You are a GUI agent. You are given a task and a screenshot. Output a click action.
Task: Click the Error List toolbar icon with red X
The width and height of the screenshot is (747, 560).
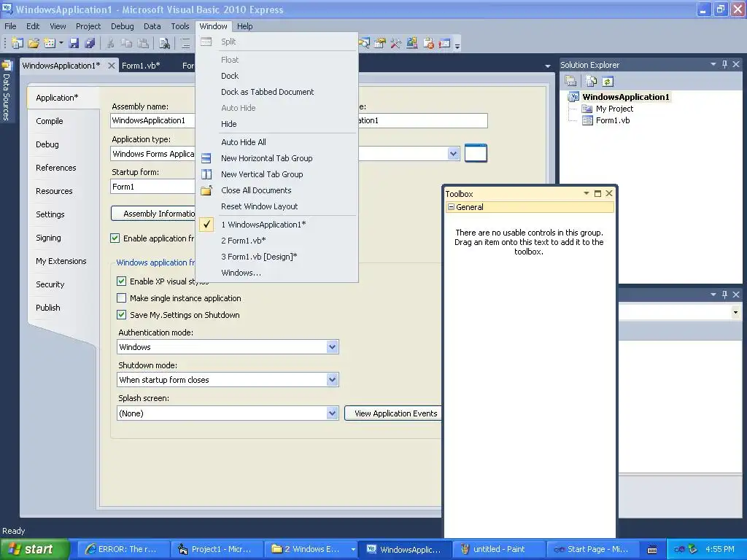(428, 43)
